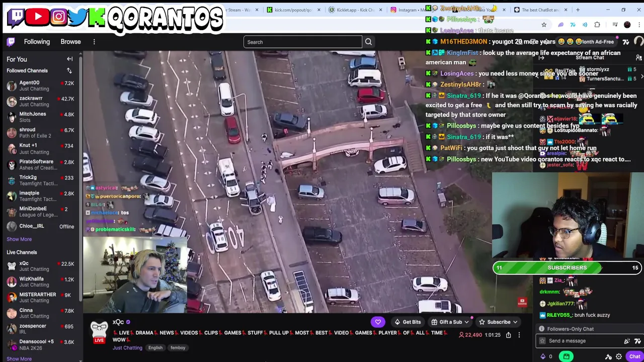Image resolution: width=644 pixels, height=362 pixels.
Task: Click the xQc avatar with the LIVE badge
Action: 99,331
